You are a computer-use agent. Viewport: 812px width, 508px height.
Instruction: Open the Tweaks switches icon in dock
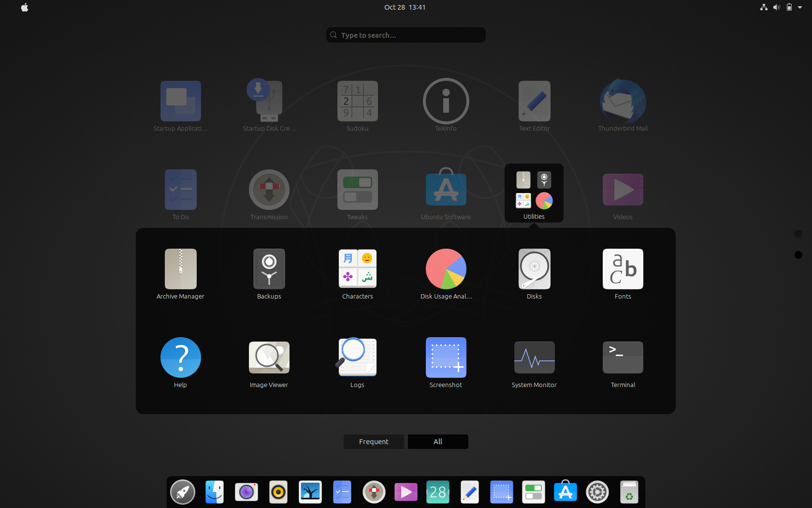pyautogui.click(x=534, y=493)
